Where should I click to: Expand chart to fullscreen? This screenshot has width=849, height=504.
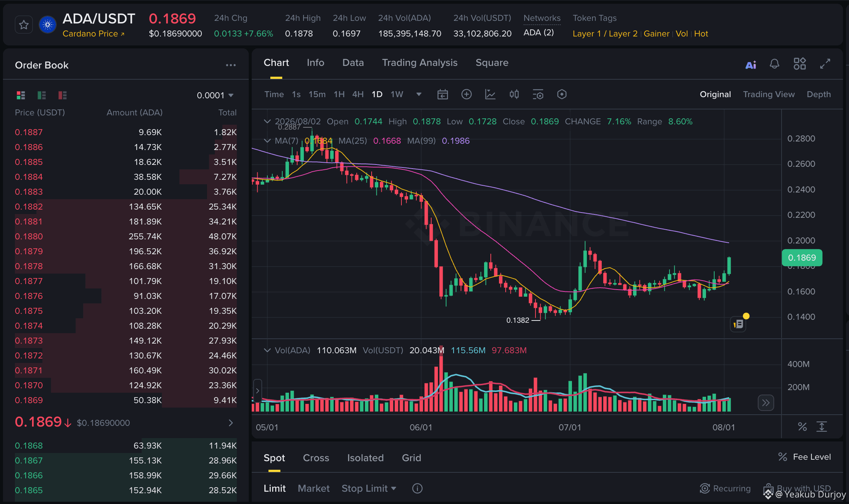pyautogui.click(x=825, y=64)
